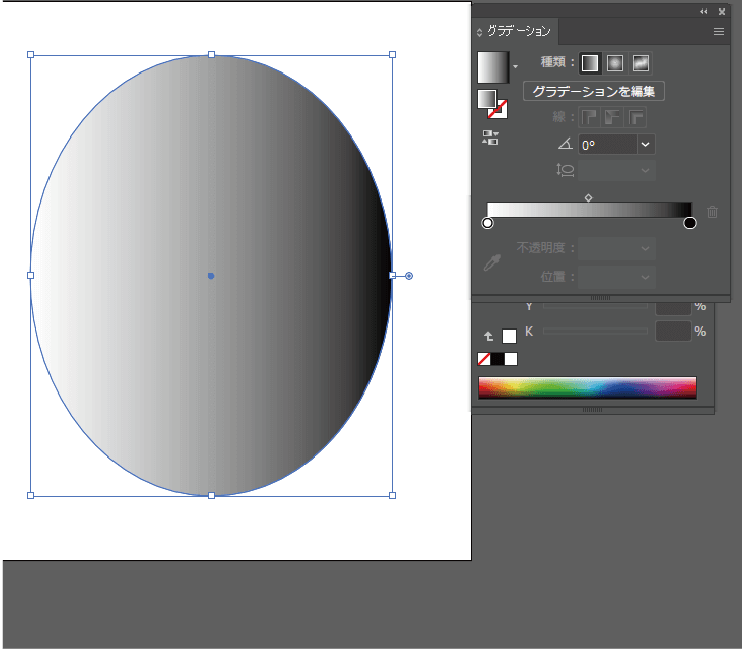Click the bottom-right bounding box handle

point(392,495)
